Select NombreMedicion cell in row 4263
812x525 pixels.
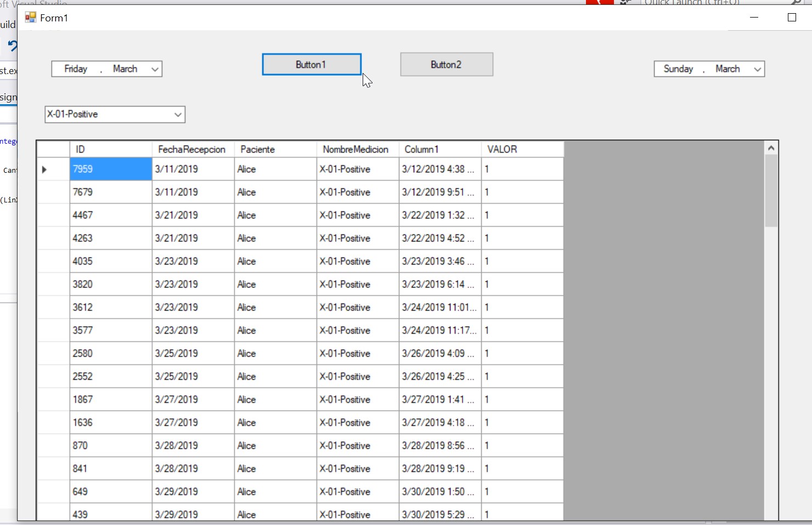[x=358, y=238]
